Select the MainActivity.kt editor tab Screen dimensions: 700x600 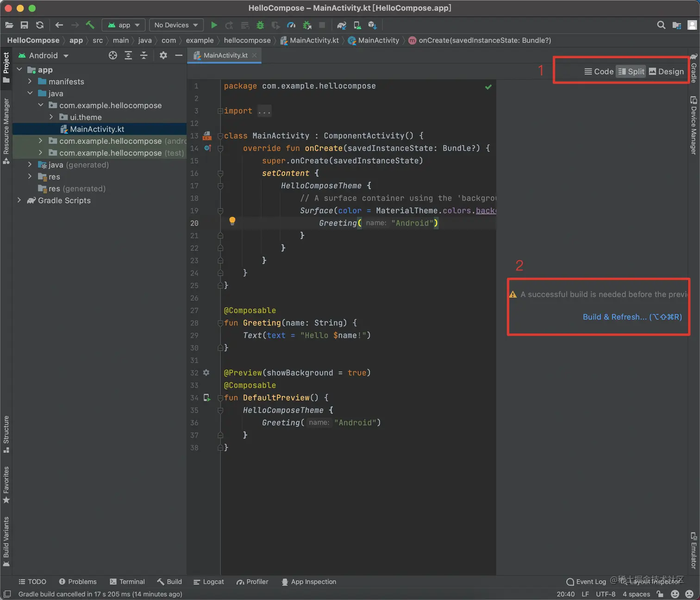(225, 56)
